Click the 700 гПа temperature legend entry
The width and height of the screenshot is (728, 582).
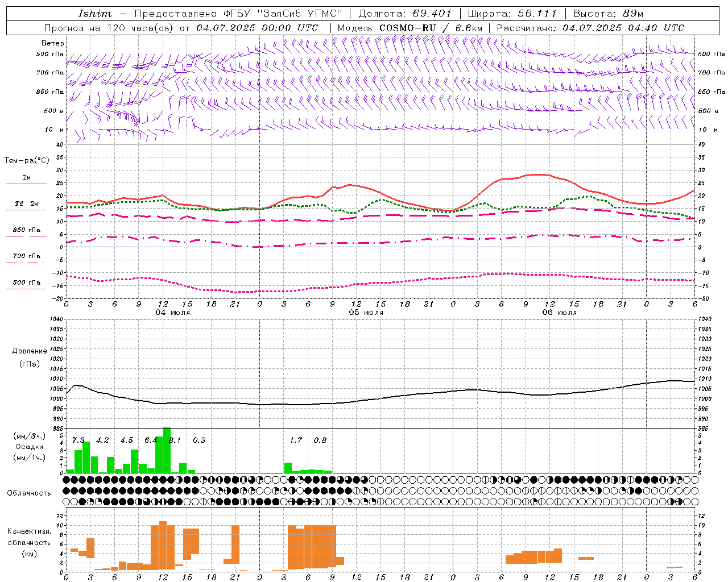point(27,256)
